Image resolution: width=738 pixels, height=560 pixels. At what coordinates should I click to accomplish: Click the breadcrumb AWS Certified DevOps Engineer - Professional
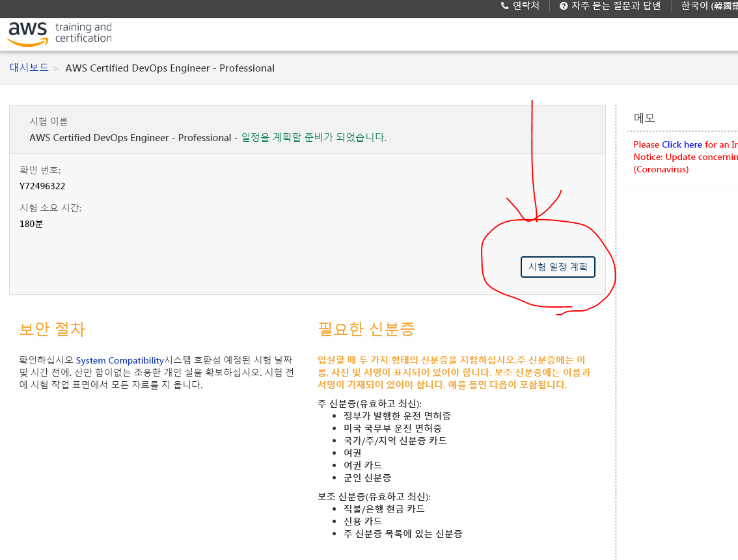coord(170,68)
